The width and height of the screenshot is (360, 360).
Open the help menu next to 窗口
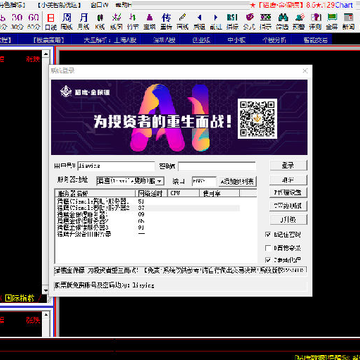tap(124, 5)
